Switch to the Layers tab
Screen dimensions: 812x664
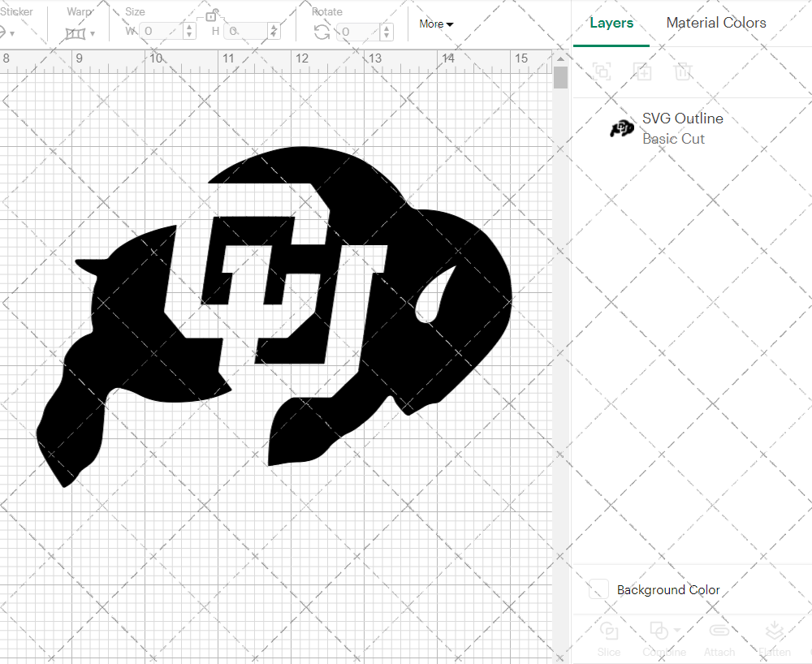click(611, 24)
